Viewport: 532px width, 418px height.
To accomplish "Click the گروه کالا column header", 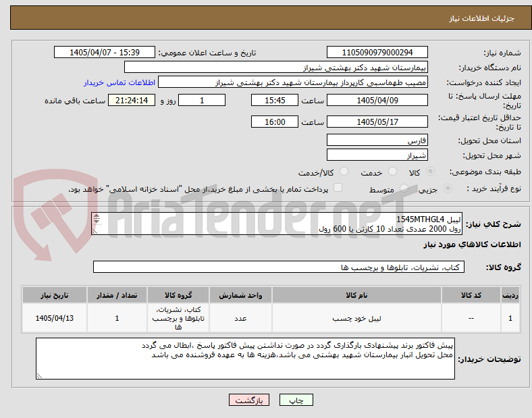I will pos(178,295).
